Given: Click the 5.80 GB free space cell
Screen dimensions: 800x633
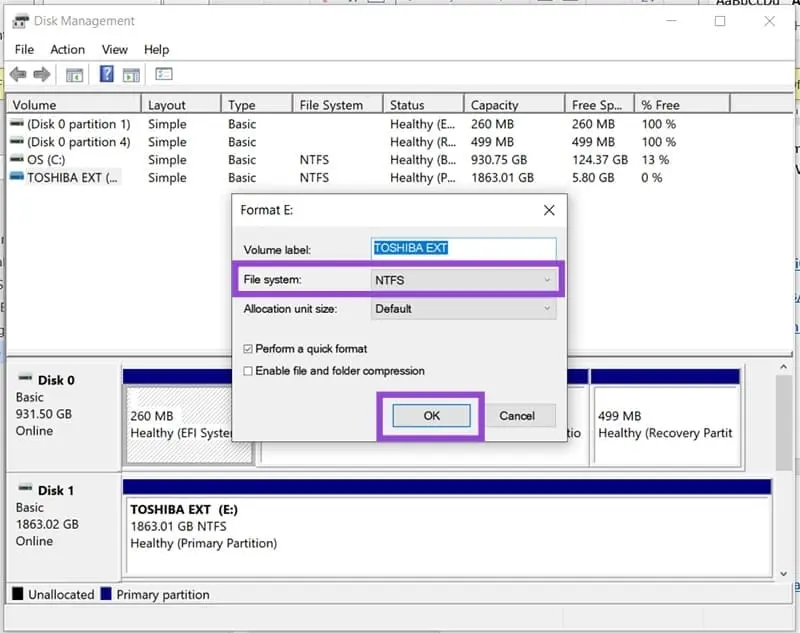Looking at the screenshot, I should (593, 178).
